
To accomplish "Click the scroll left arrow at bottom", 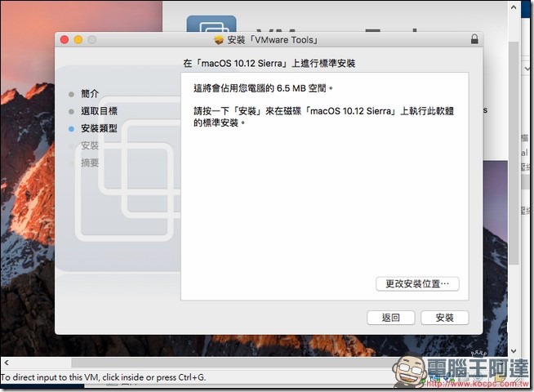I will coord(7,363).
